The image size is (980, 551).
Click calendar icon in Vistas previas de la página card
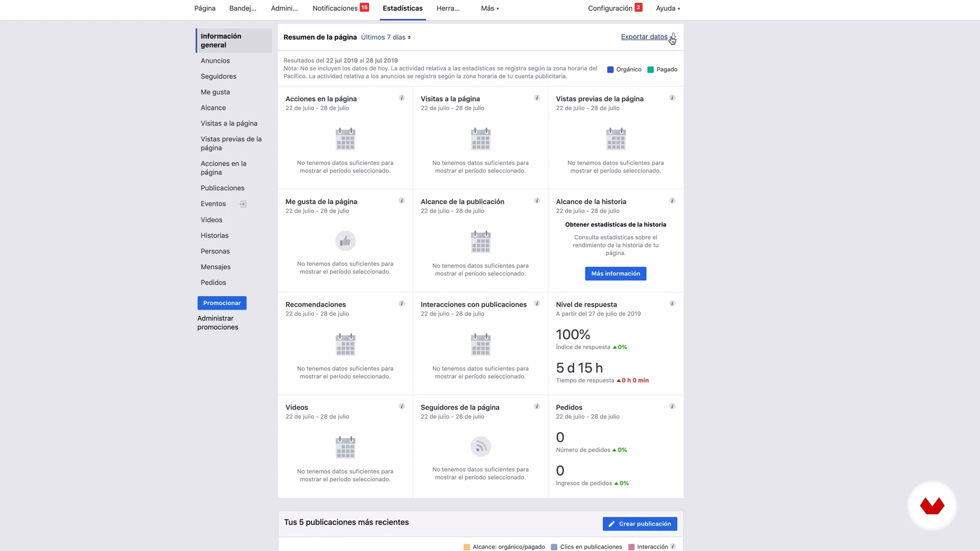coord(616,139)
